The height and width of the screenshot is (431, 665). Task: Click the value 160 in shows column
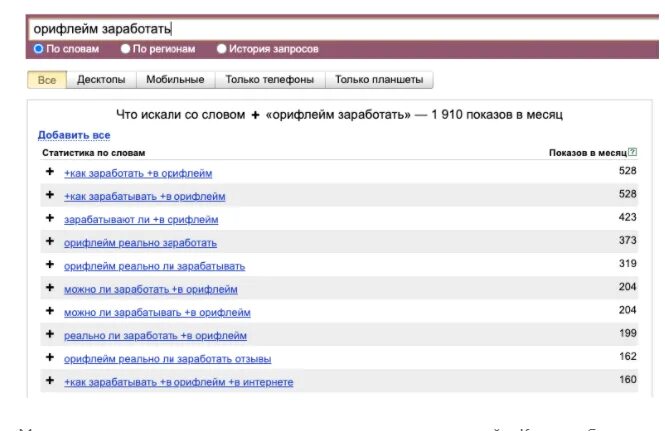pyautogui.click(x=628, y=379)
